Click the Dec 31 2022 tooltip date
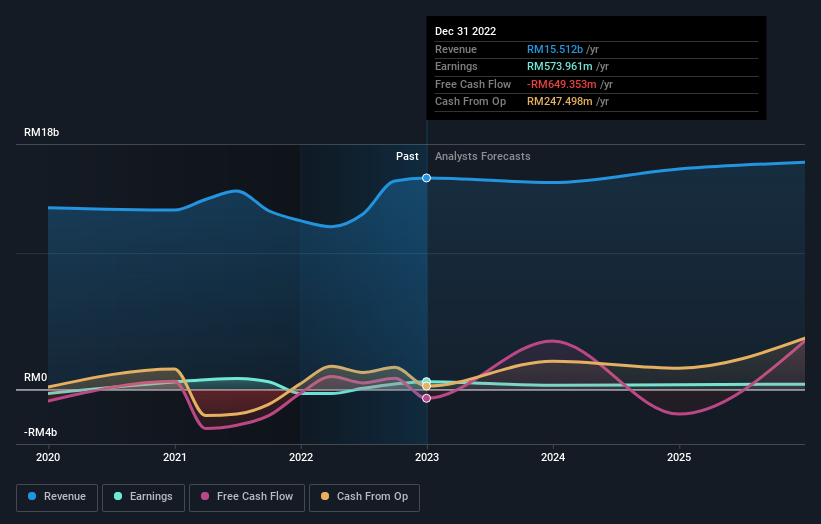 pyautogui.click(x=465, y=31)
